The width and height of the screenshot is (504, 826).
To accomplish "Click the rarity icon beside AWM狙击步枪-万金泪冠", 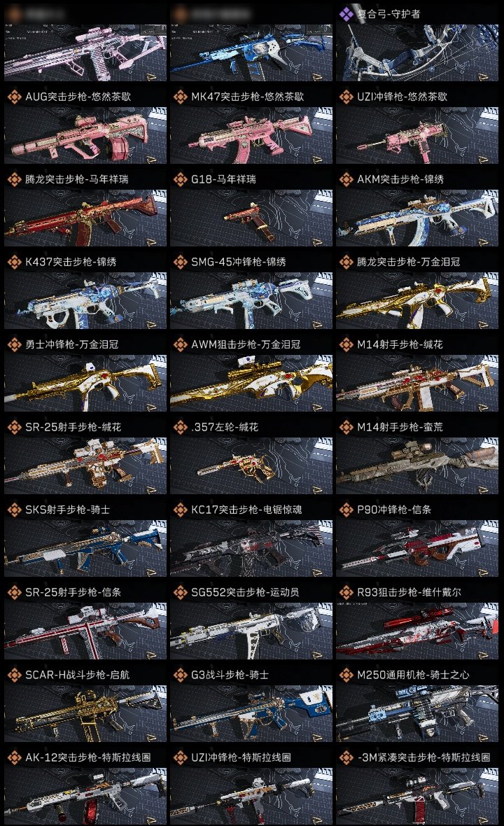I will (180, 344).
